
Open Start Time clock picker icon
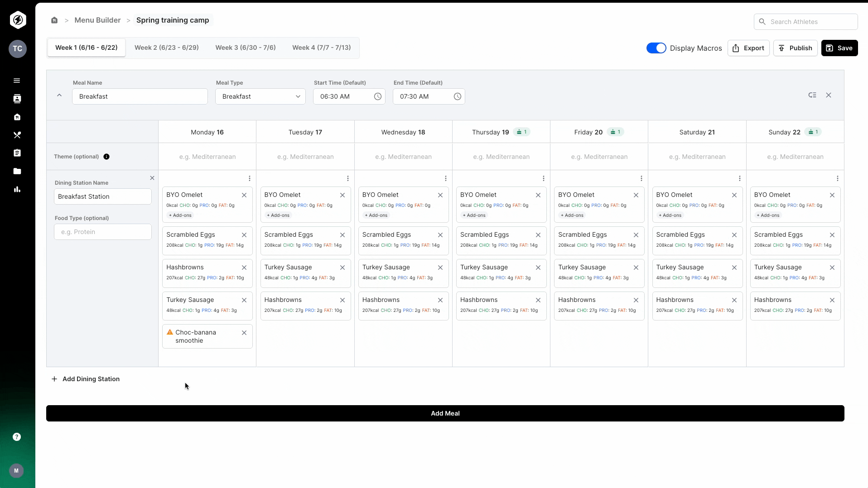coord(377,96)
